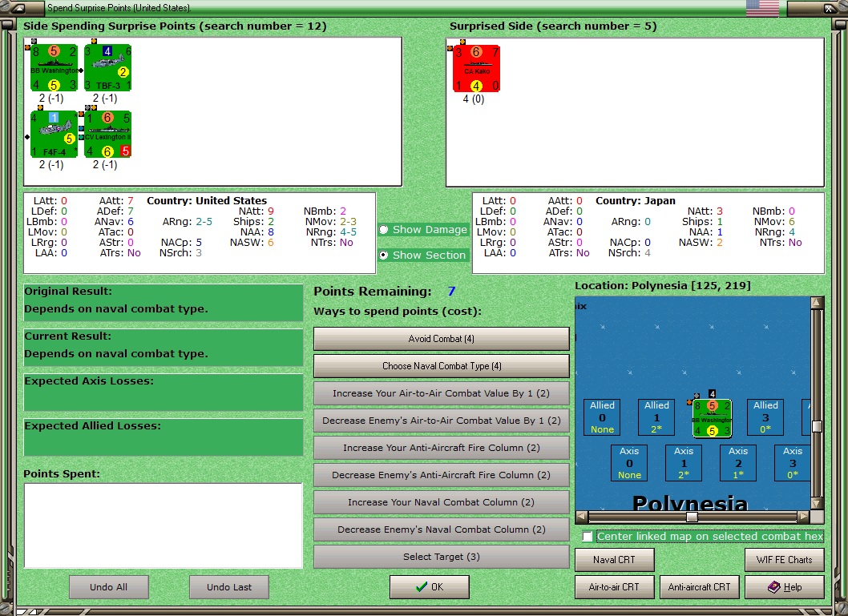The height and width of the screenshot is (616, 848).
Task: Decrease enemy's air-to-air combat value
Action: point(442,421)
